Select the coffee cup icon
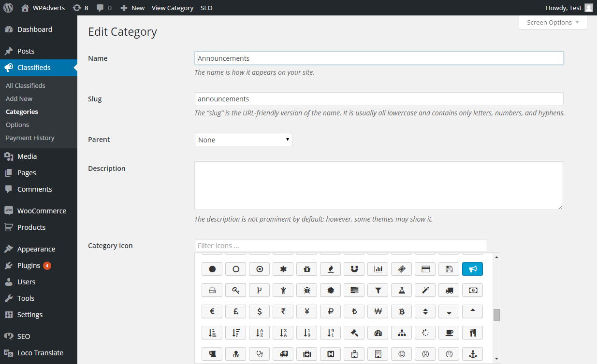The height and width of the screenshot is (364, 597). (x=449, y=333)
